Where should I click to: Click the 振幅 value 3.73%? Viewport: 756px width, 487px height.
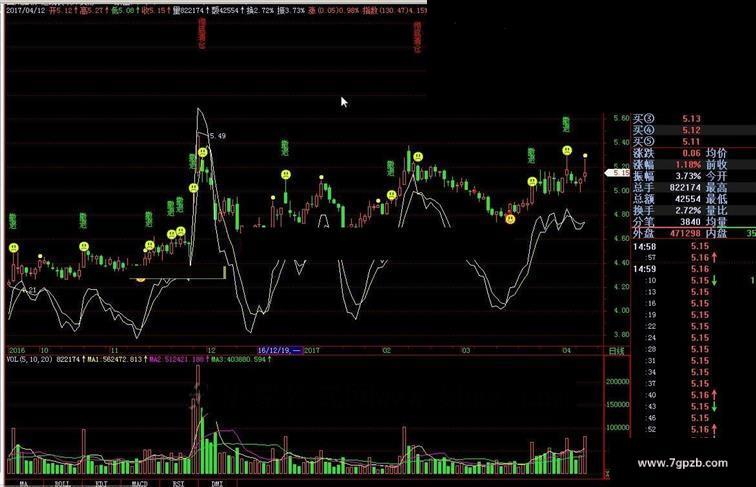(688, 176)
